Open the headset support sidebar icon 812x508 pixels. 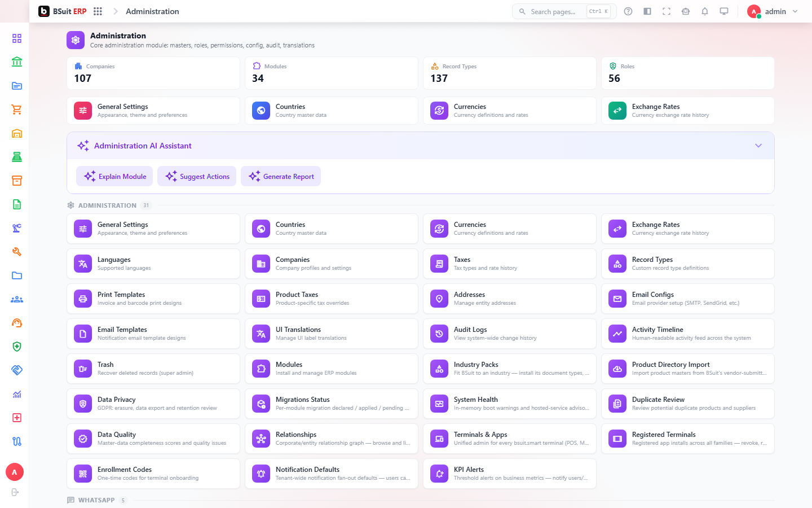click(17, 323)
